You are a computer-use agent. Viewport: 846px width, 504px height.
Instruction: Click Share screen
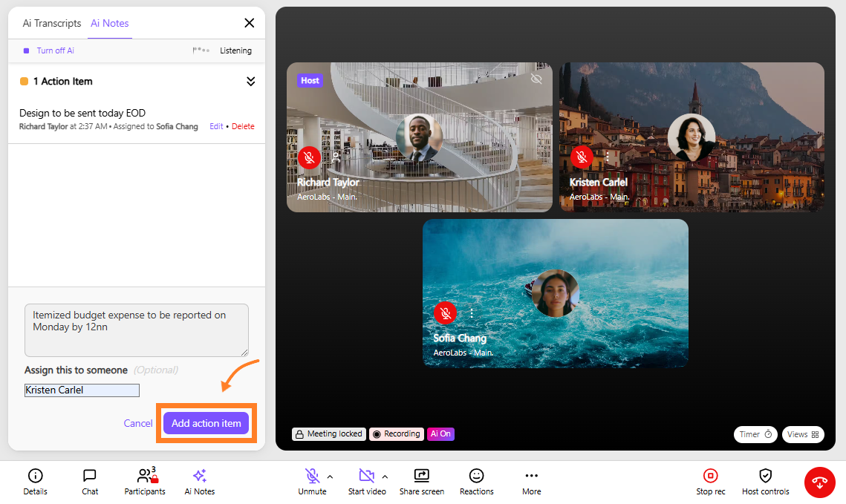(421, 481)
